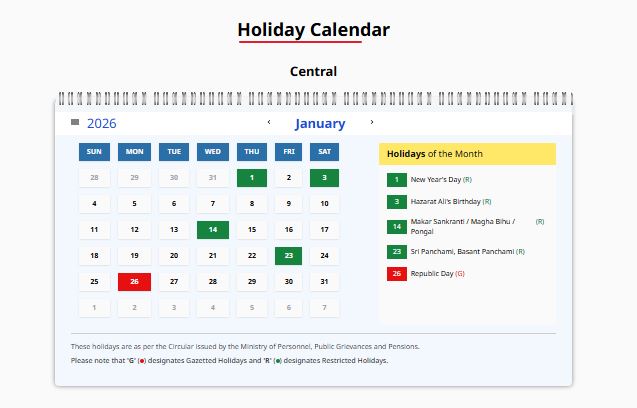Open the 2026 year selector
This screenshot has width=637, height=408.
coord(101,124)
